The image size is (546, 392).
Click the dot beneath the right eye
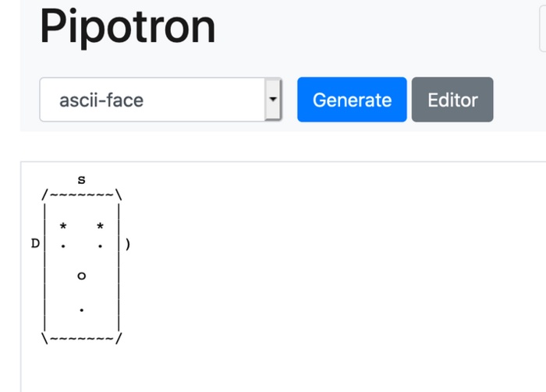click(101, 246)
